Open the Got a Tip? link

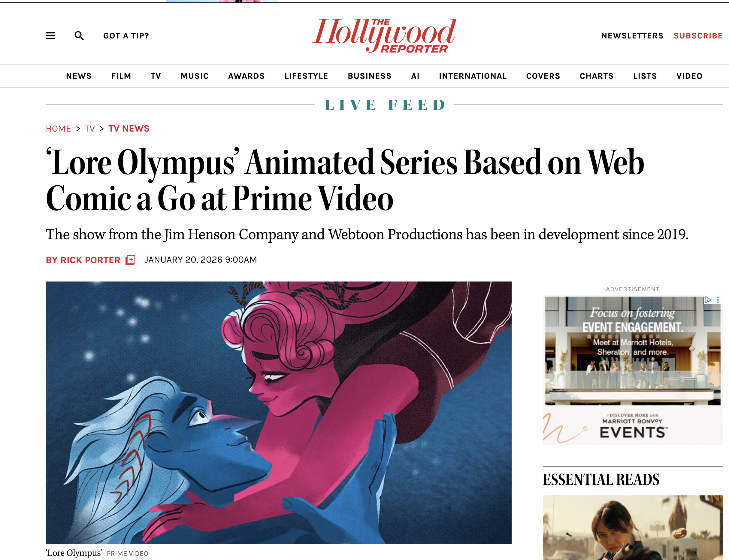click(x=126, y=36)
